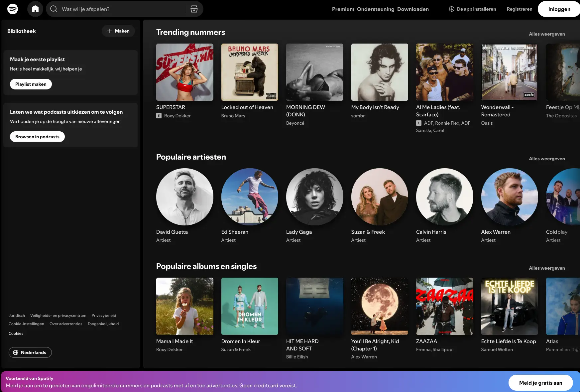Click the Registreren button
This screenshot has height=392, width=580.
[x=519, y=9]
